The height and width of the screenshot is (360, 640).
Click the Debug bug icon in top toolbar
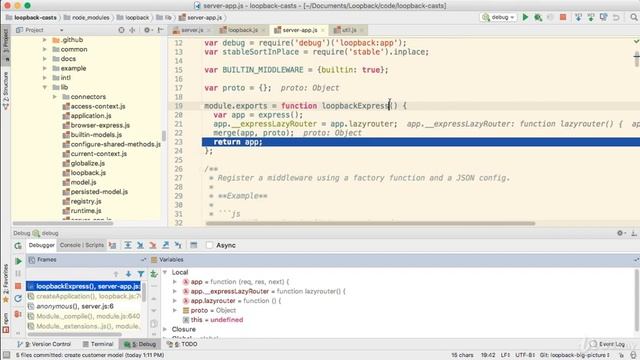coord(538,17)
